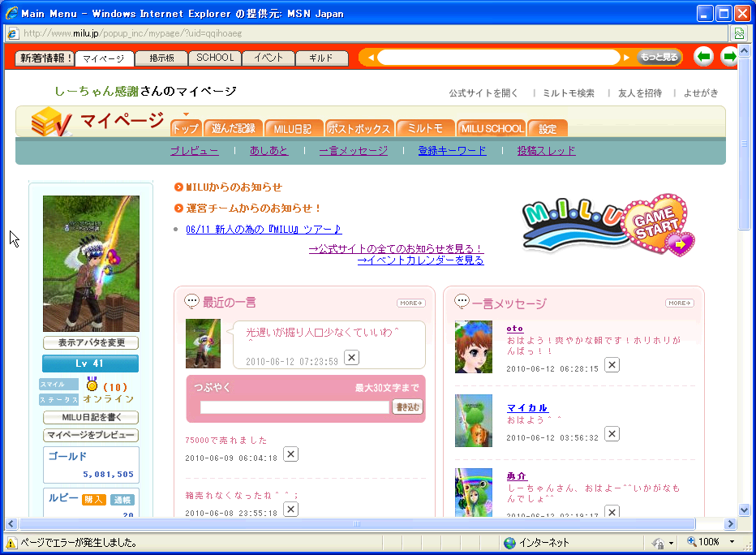Remove マイカル's message with X icon
Viewport: 756px width, 555px height.
pos(612,434)
